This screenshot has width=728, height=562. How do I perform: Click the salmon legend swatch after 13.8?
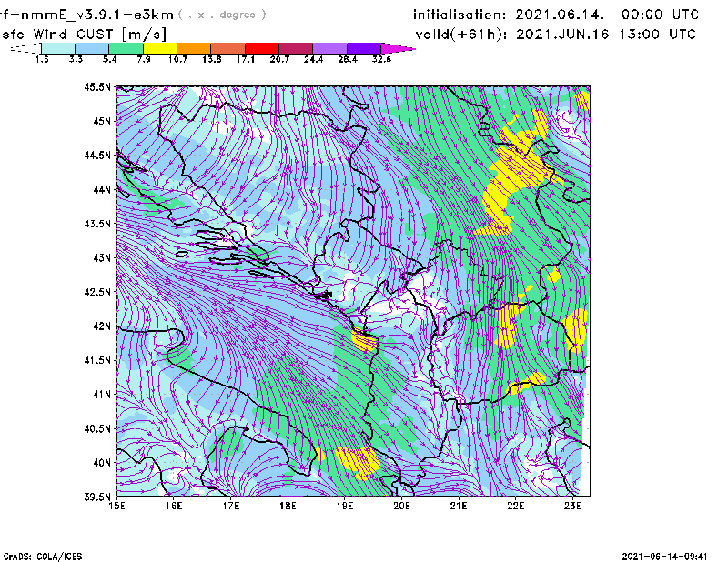point(228,48)
